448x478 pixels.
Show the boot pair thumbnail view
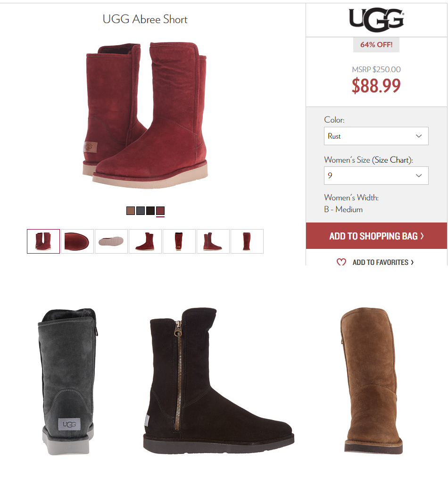coord(43,241)
